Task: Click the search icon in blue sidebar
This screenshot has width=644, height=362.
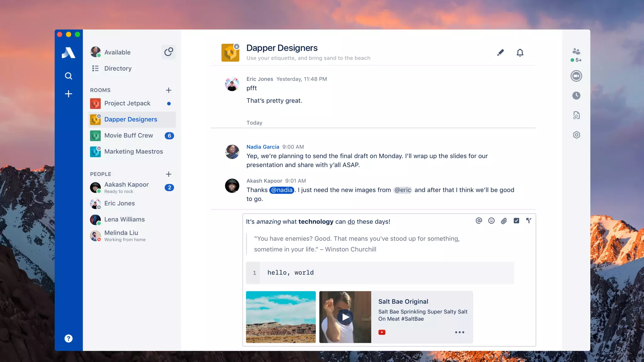Action: click(x=68, y=76)
